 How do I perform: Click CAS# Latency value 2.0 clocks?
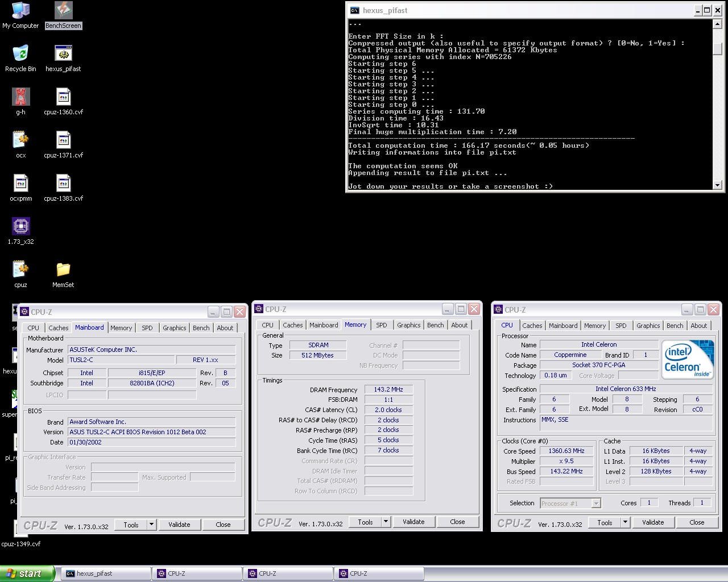tap(388, 410)
